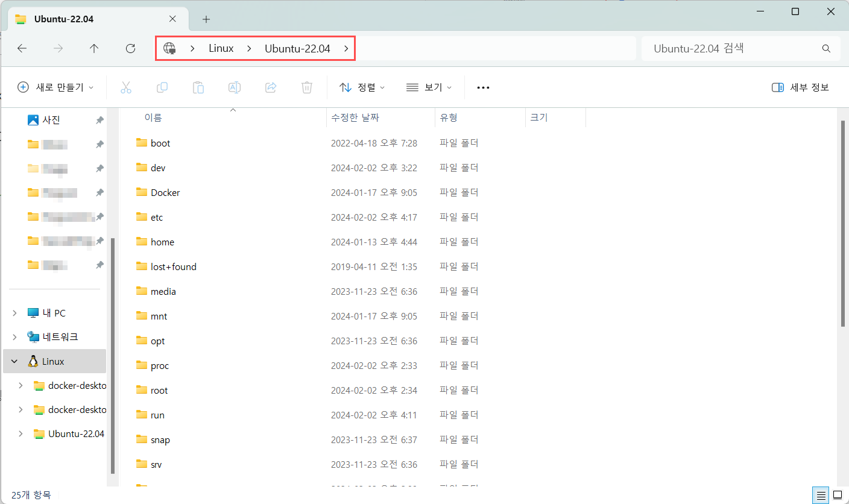
Task: Click the navigation pane scrollbar
Action: [x=112, y=356]
